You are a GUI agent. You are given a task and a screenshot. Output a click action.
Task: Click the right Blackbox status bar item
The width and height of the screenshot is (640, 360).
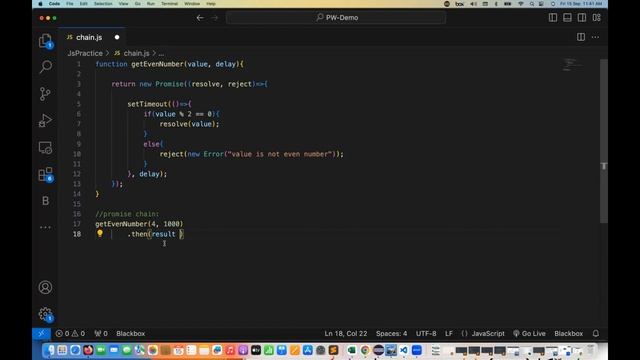(x=569, y=333)
